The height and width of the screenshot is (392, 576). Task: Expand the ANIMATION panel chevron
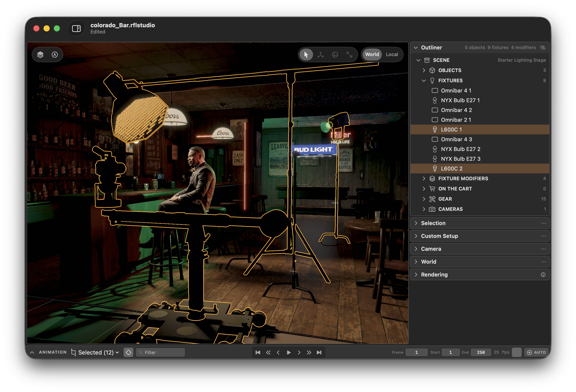tap(32, 352)
